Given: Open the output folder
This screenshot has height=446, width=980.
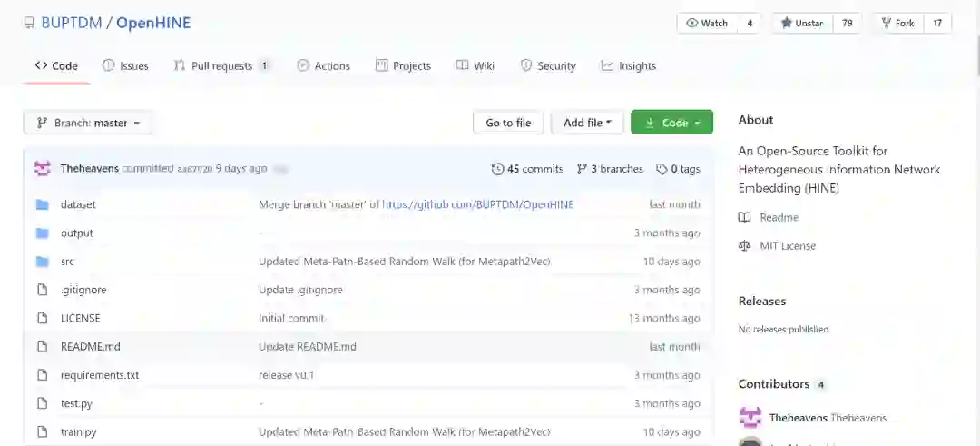Looking at the screenshot, I should (x=77, y=233).
